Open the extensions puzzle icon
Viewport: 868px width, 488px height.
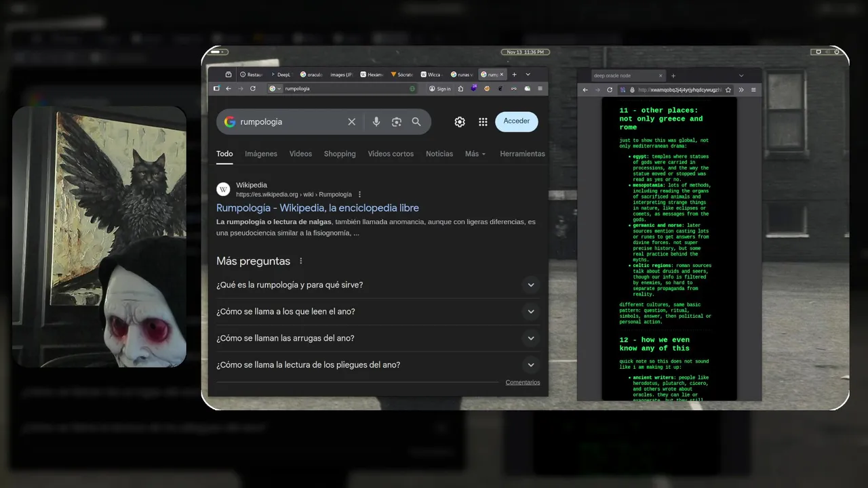click(460, 89)
